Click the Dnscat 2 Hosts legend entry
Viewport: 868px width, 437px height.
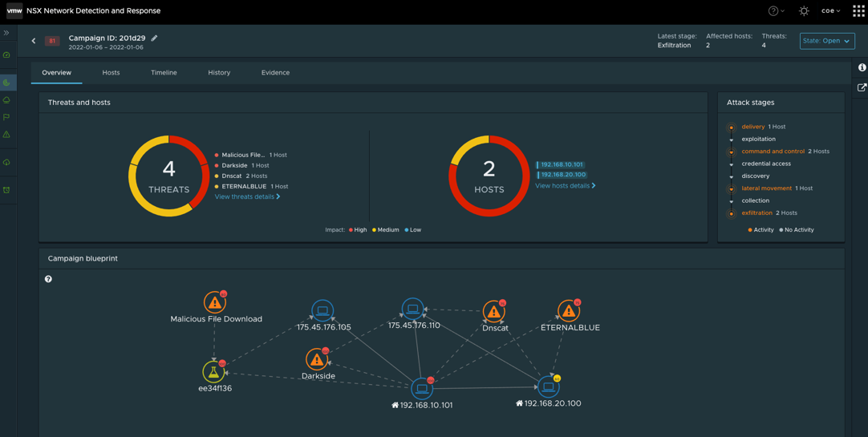tap(244, 176)
